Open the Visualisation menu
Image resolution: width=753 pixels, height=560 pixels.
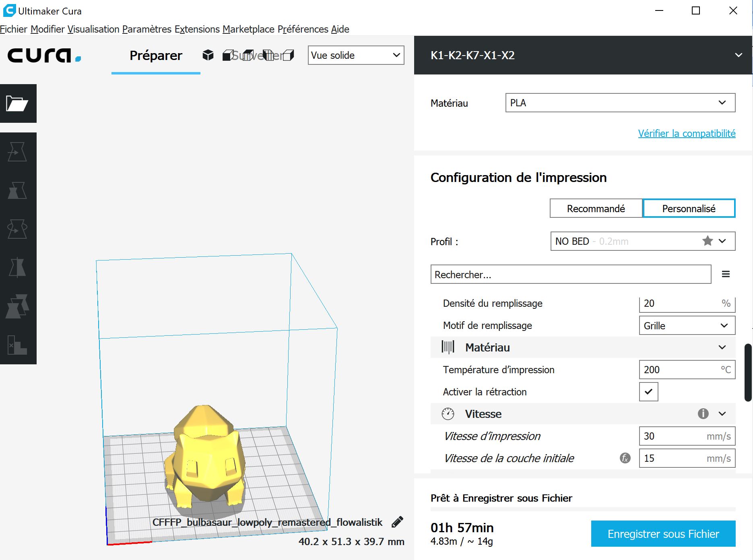point(93,29)
